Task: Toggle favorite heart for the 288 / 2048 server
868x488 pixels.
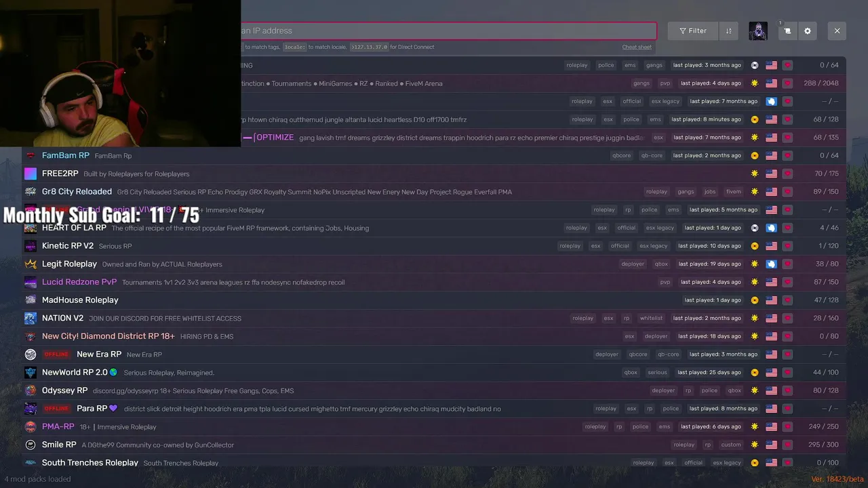Action: coord(787,83)
